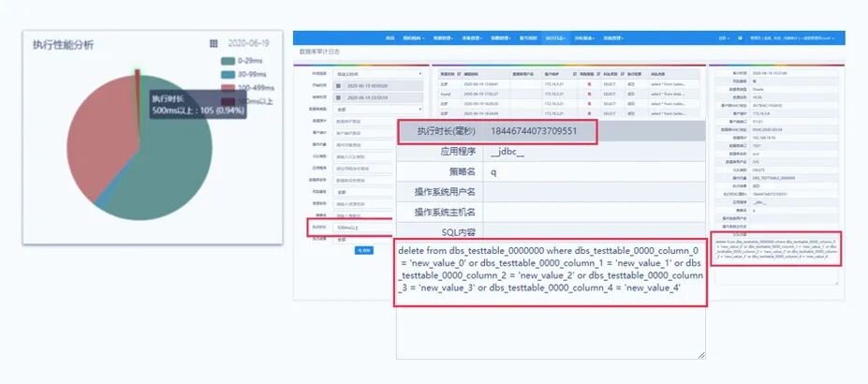Open the user account menu at header right

tap(791, 38)
